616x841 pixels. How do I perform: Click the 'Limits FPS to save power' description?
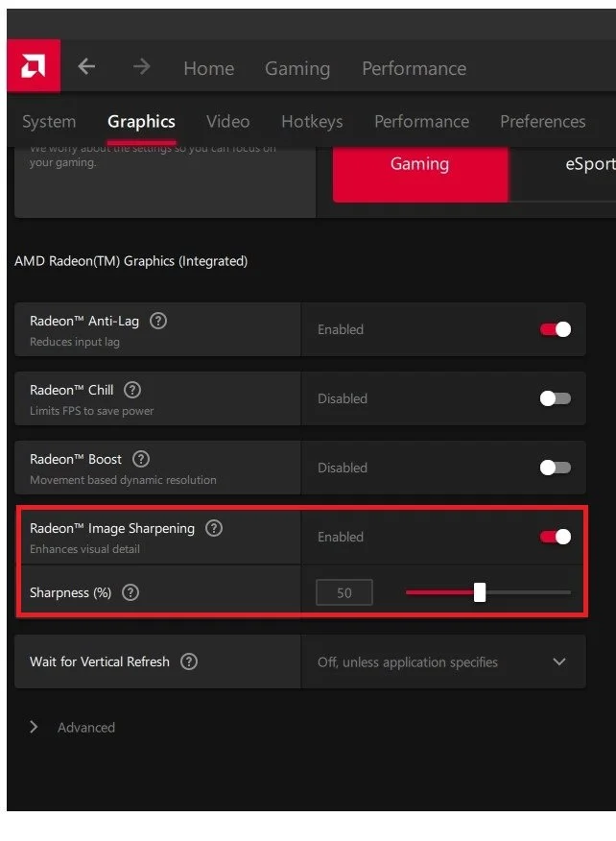92,411
